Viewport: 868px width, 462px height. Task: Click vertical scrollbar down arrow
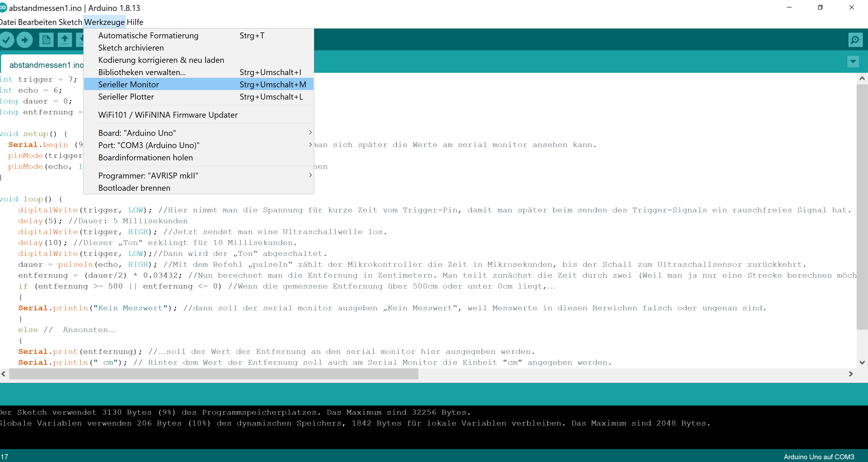(862, 363)
